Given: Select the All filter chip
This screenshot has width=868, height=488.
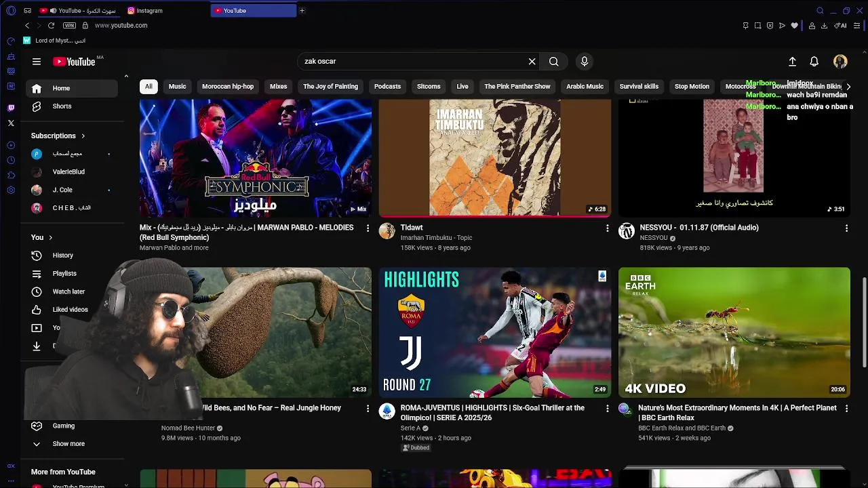Looking at the screenshot, I should pyautogui.click(x=149, y=87).
